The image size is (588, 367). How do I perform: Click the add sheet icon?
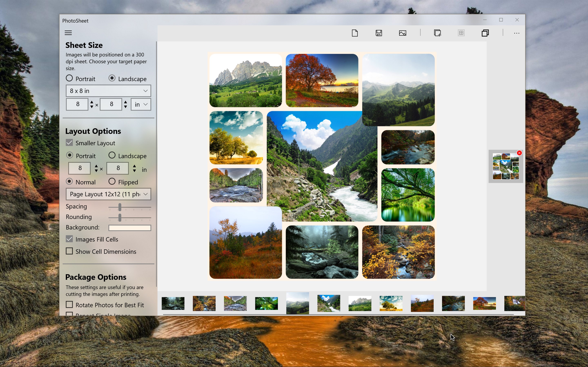pyautogui.click(x=437, y=33)
